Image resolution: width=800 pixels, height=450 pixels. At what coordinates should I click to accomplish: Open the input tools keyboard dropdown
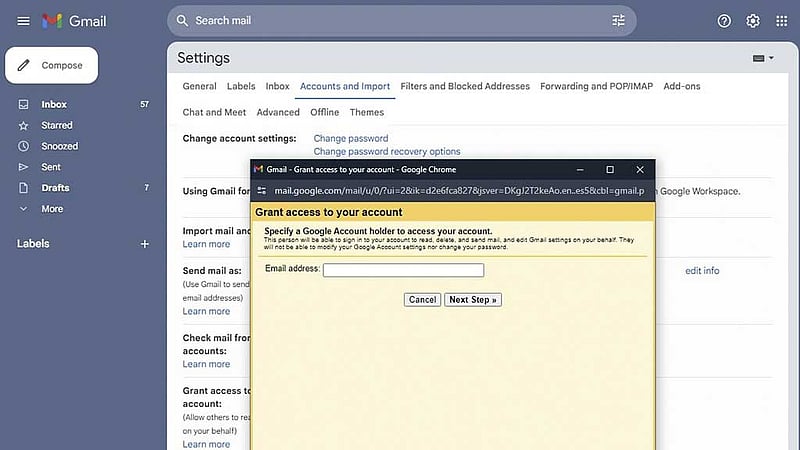pyautogui.click(x=763, y=58)
